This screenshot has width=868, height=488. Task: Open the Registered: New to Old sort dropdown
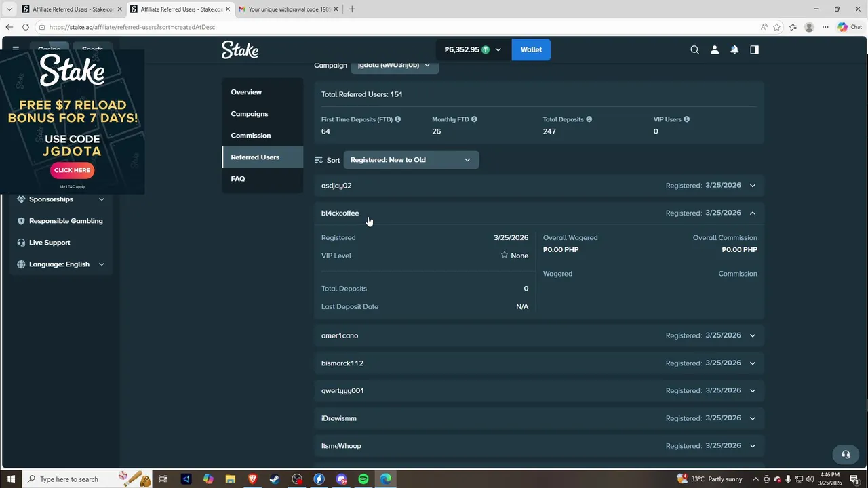411,160
